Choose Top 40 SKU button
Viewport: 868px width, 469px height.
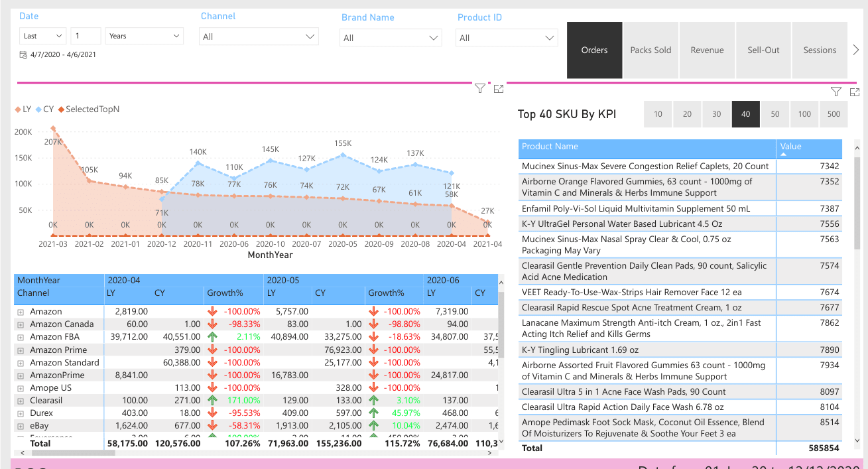(x=746, y=114)
